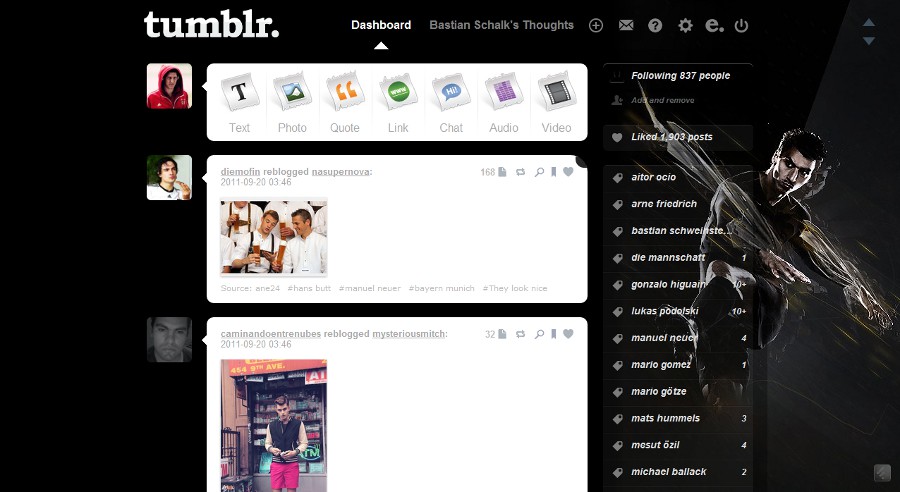Click the diemofin user avatar
The image size is (900, 492).
[x=169, y=177]
